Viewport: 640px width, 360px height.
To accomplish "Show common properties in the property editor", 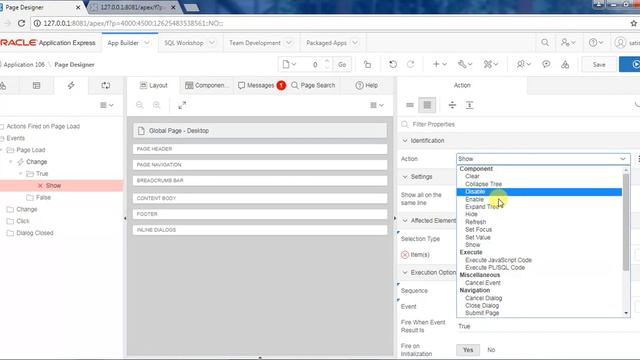I will pyautogui.click(x=410, y=105).
